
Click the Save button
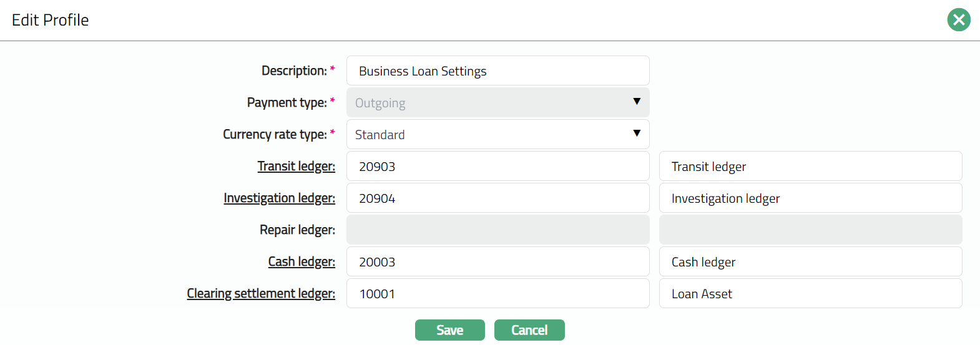point(449,330)
